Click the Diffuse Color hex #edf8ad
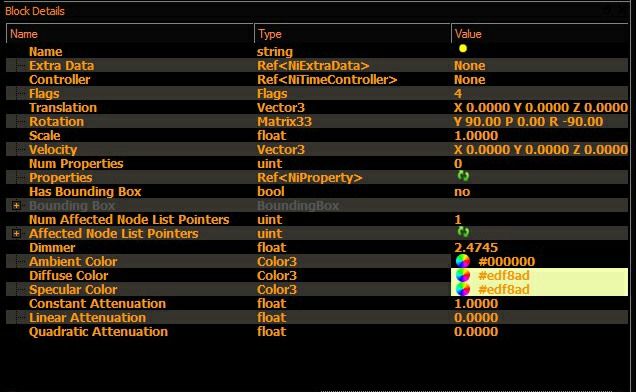Image resolution: width=636 pixels, height=392 pixels. [x=504, y=276]
